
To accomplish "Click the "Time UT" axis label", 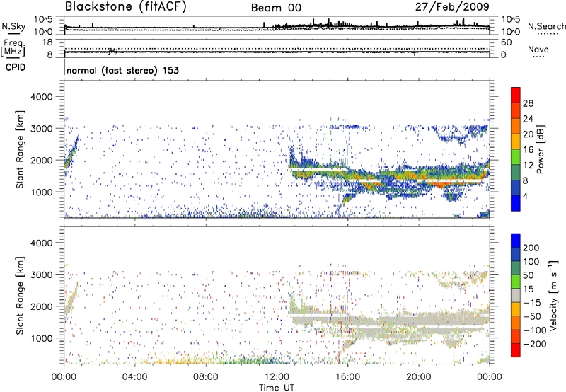I will click(277, 387).
